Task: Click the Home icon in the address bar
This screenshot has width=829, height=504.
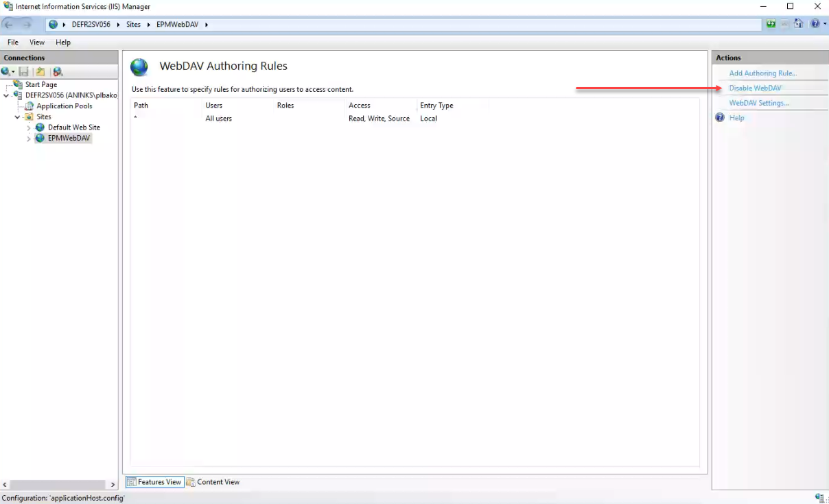Action: coord(798,24)
